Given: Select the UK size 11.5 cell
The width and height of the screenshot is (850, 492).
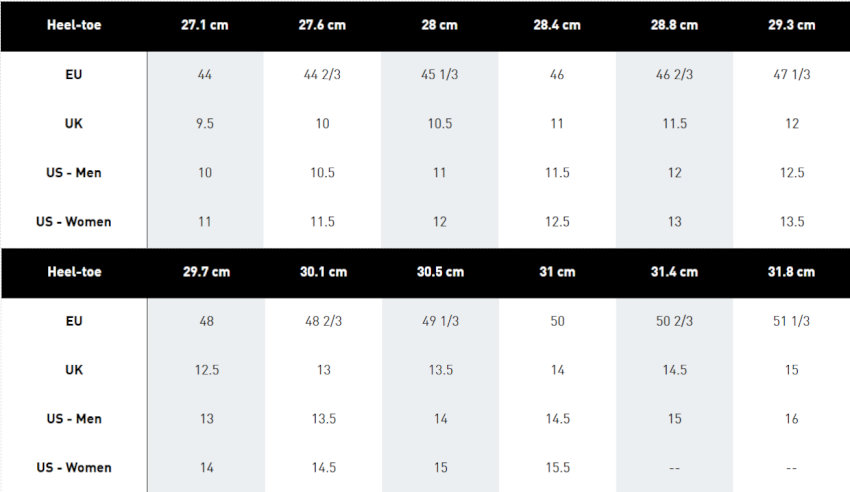Looking at the screenshot, I should point(674,124).
